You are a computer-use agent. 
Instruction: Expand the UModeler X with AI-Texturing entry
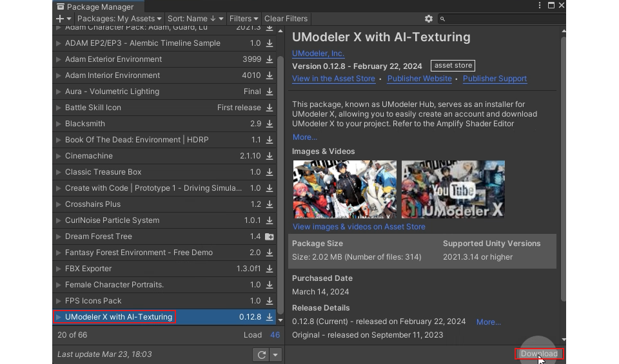(x=59, y=317)
